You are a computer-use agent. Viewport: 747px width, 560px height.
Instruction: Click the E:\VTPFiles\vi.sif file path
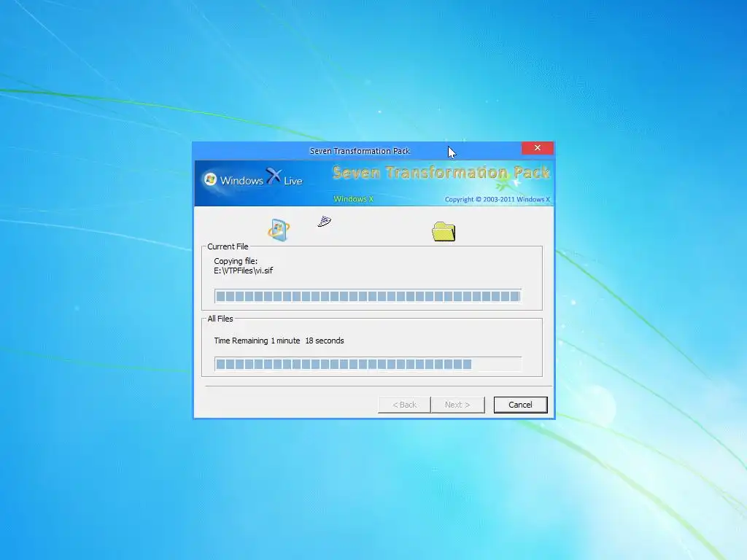pyautogui.click(x=244, y=271)
